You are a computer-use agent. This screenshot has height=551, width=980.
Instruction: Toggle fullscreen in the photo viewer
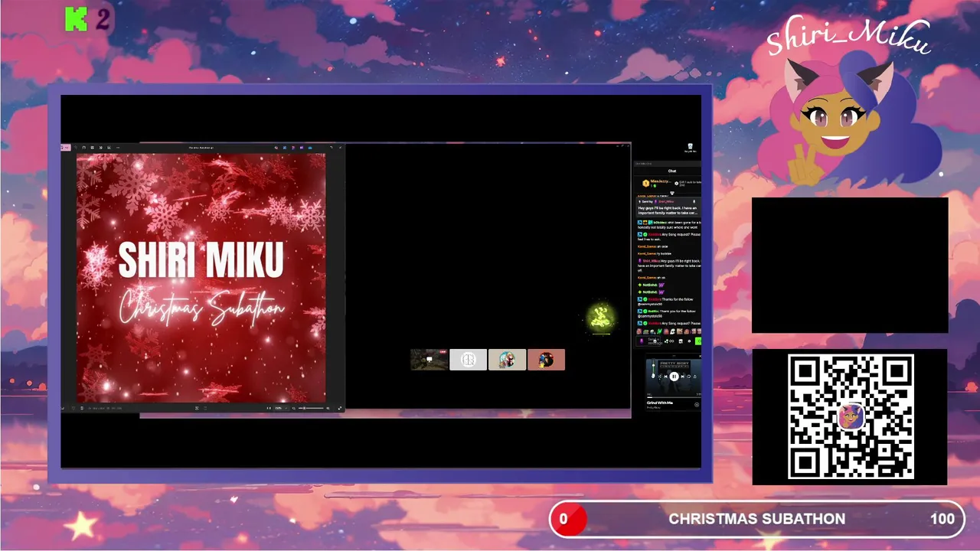tap(340, 408)
